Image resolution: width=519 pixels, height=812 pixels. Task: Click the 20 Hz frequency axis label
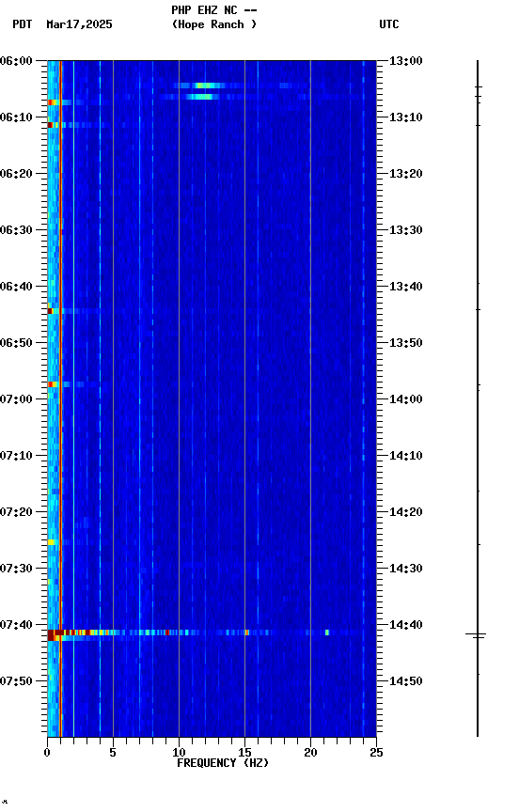click(x=310, y=753)
